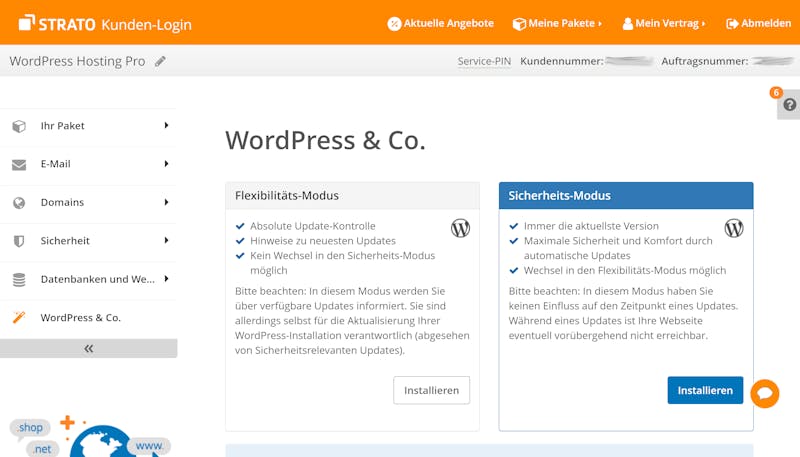Expand the Datenbanken submenu arrow
Image resolution: width=800 pixels, height=457 pixels.
(166, 279)
